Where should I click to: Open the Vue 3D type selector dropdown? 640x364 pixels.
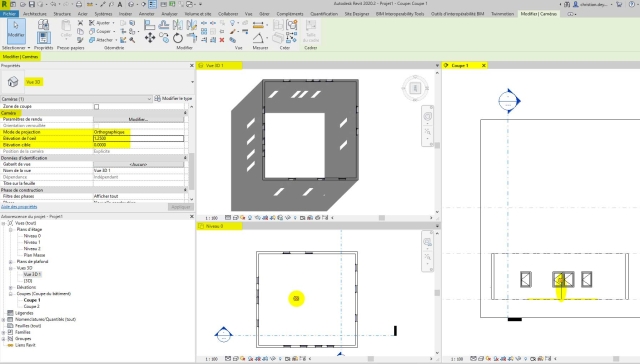click(x=192, y=82)
